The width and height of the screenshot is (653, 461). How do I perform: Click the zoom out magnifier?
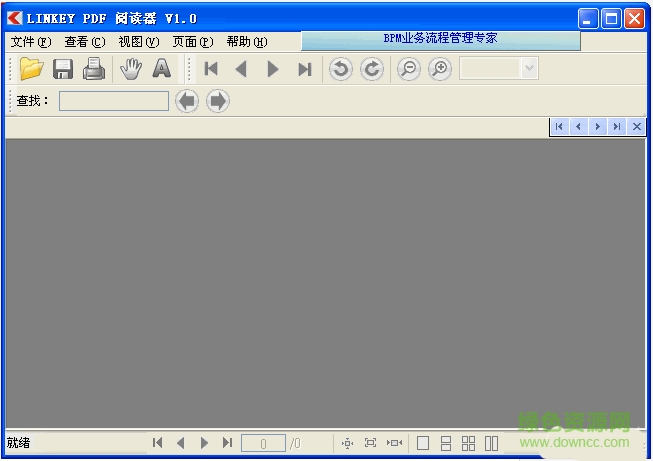tap(408, 69)
